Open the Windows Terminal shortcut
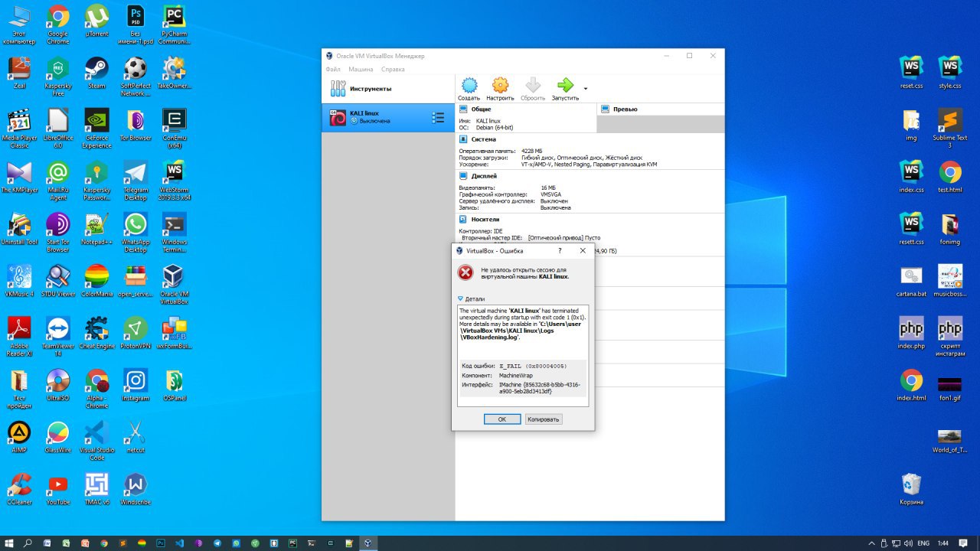The width and height of the screenshot is (980, 551). click(x=174, y=232)
